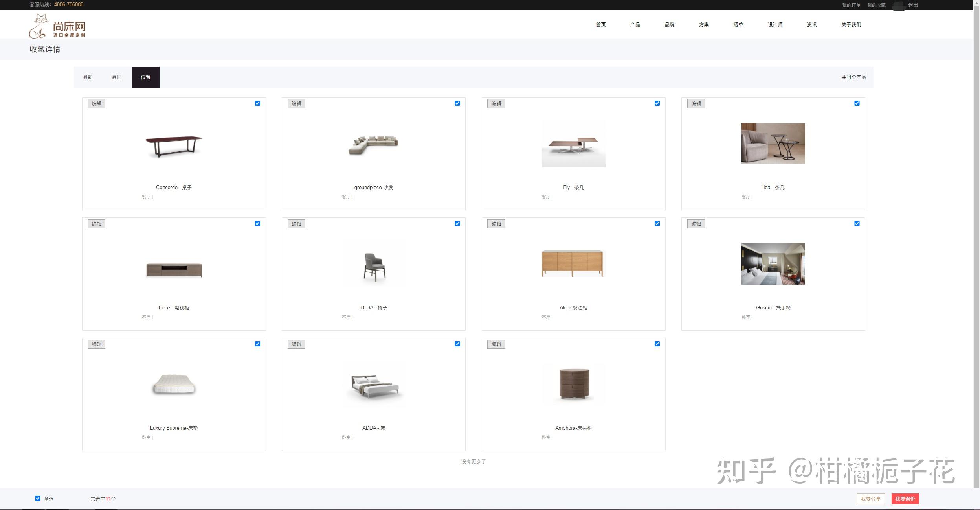This screenshot has height=510, width=980.
Task: Go to the 设计师 menu item
Action: click(775, 25)
